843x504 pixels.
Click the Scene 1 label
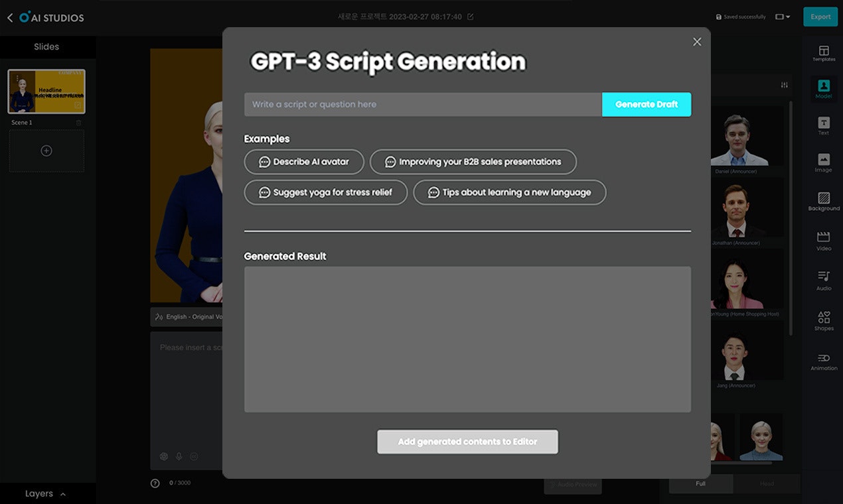pos(21,123)
